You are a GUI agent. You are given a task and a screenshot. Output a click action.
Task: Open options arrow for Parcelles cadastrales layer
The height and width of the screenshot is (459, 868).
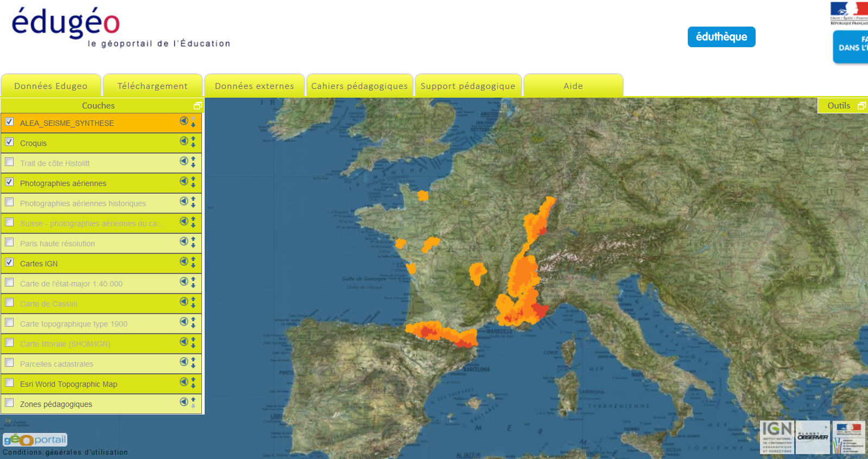point(184,362)
